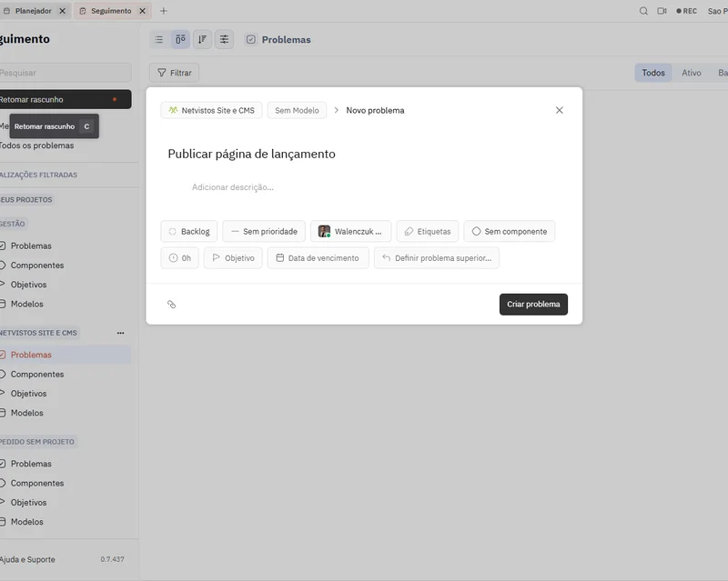Click the attachment paperclip icon in dialog
The height and width of the screenshot is (581, 728).
pos(171,305)
